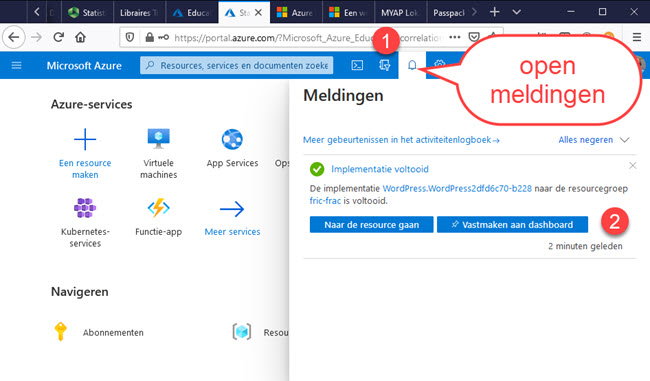Viewport: 650px width, 381px height.
Task: Open the WordPress.WordPress2dfd6c70-b228 deployment link
Action: point(457,188)
